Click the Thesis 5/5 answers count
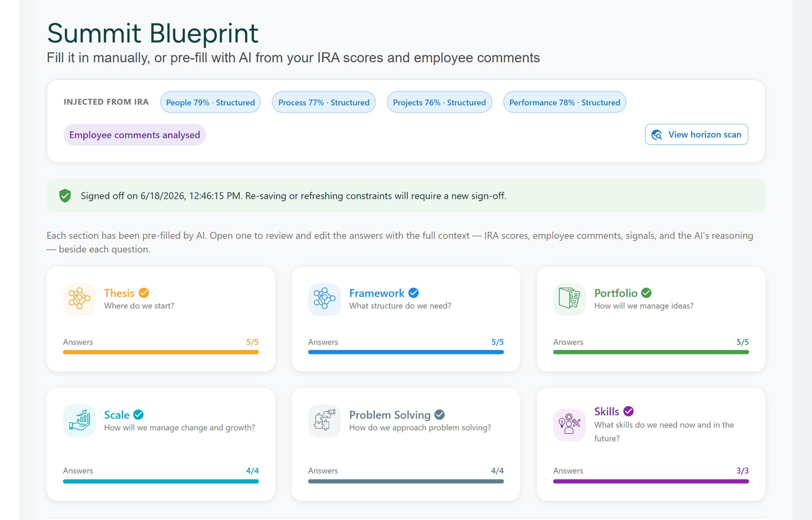 [252, 342]
